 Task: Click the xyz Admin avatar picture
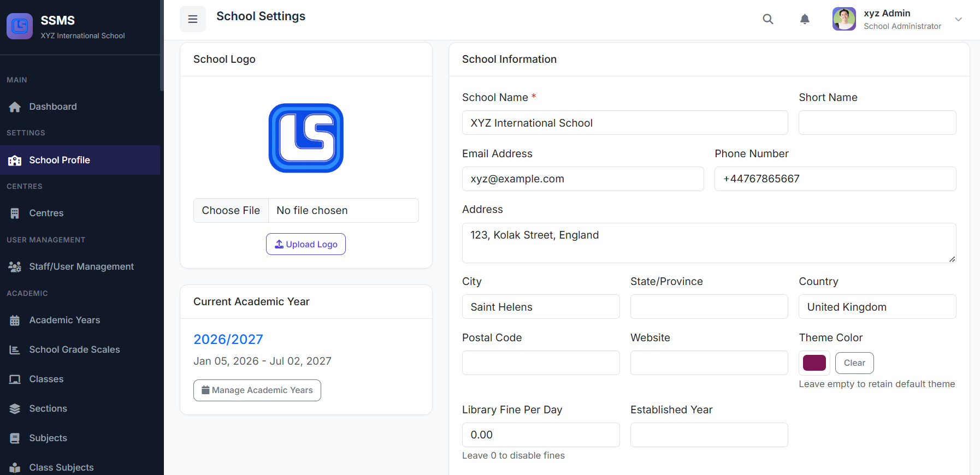tap(843, 19)
